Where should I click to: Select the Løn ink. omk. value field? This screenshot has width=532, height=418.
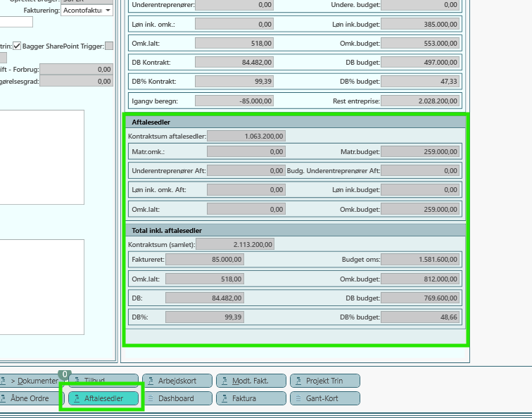(x=234, y=24)
